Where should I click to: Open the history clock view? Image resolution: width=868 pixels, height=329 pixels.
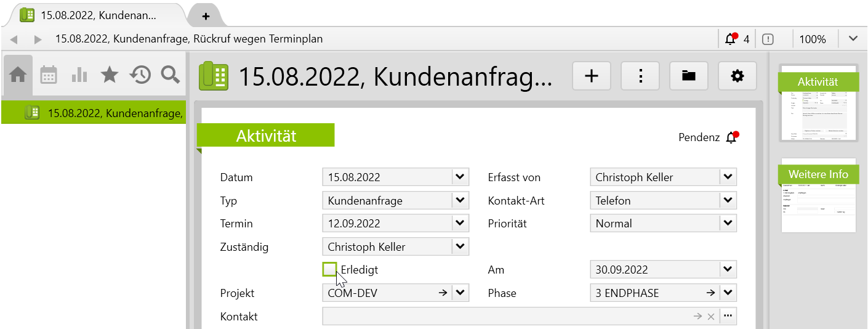(x=140, y=75)
